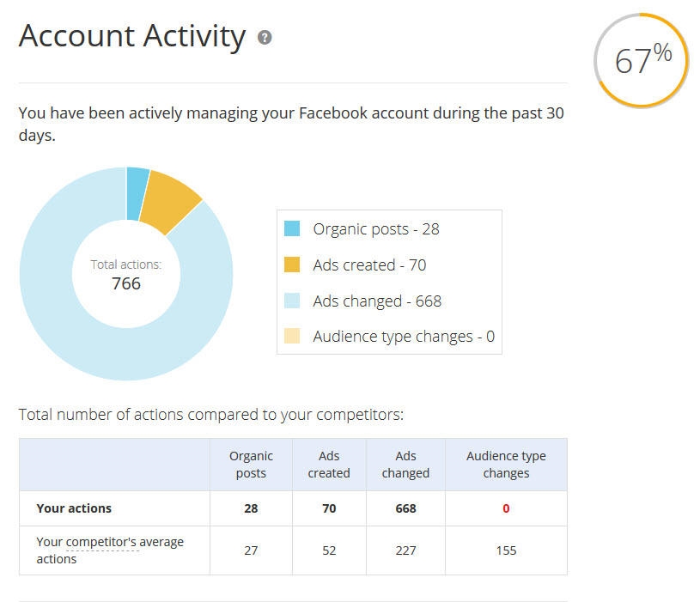Click the red 0 audience changes value
This screenshot has width=700, height=602.
point(506,508)
